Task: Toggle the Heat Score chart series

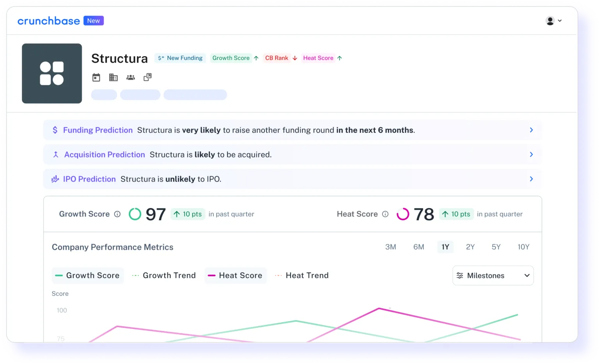Action: (x=235, y=276)
